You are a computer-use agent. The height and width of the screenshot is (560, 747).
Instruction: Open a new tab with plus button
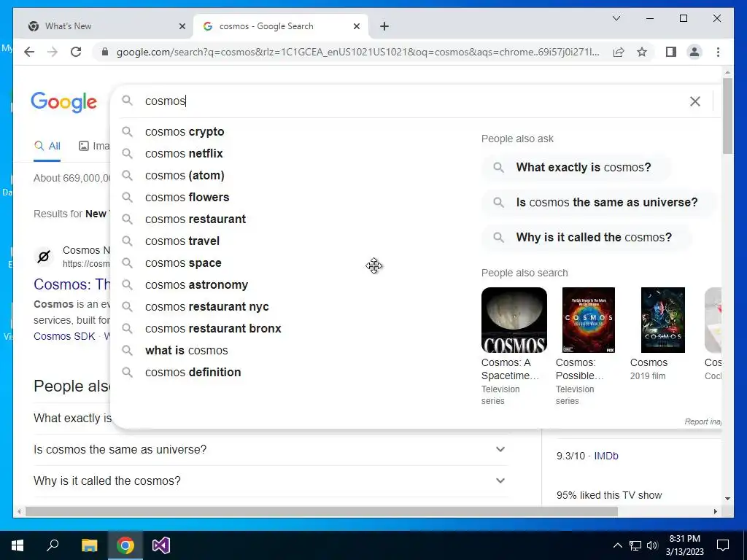(384, 26)
